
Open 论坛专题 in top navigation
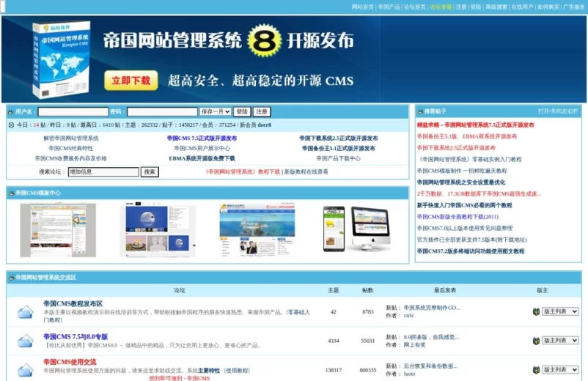coord(441,7)
